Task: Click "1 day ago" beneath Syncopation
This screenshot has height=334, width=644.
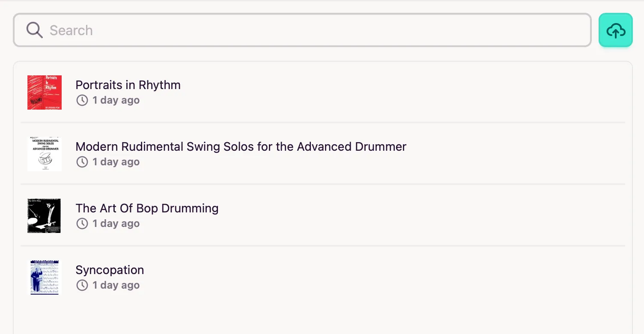Action: (x=116, y=285)
